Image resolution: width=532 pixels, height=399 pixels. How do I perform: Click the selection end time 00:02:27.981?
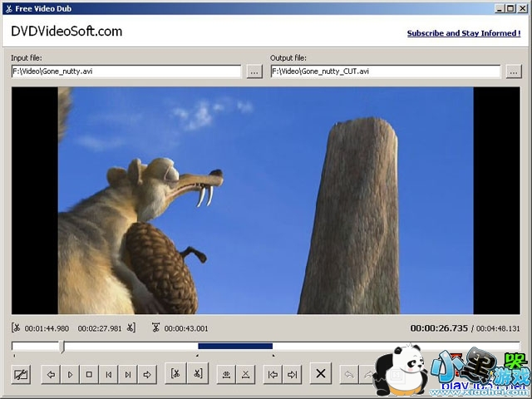coord(100,328)
